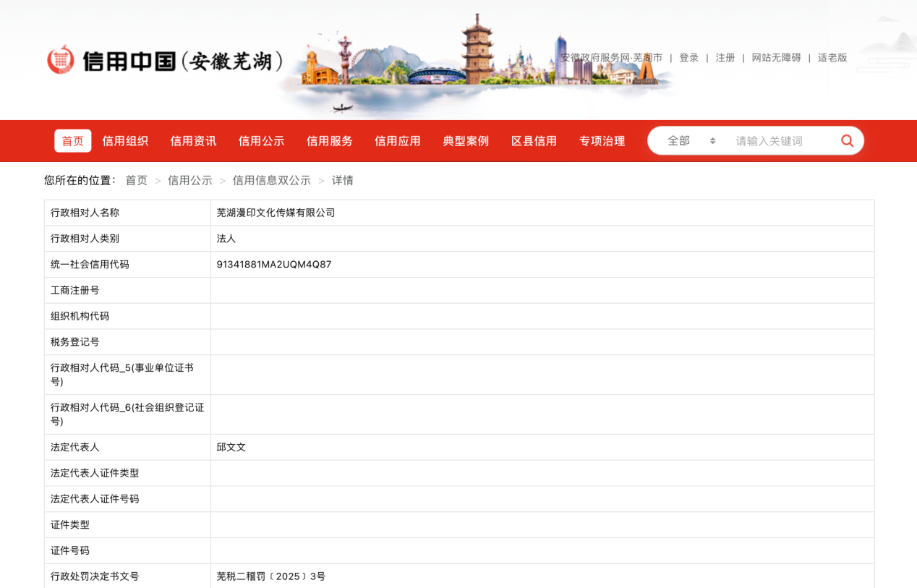This screenshot has width=917, height=588.
Task: Click 信用信息双公示 in the breadcrumb
Action: (x=271, y=181)
